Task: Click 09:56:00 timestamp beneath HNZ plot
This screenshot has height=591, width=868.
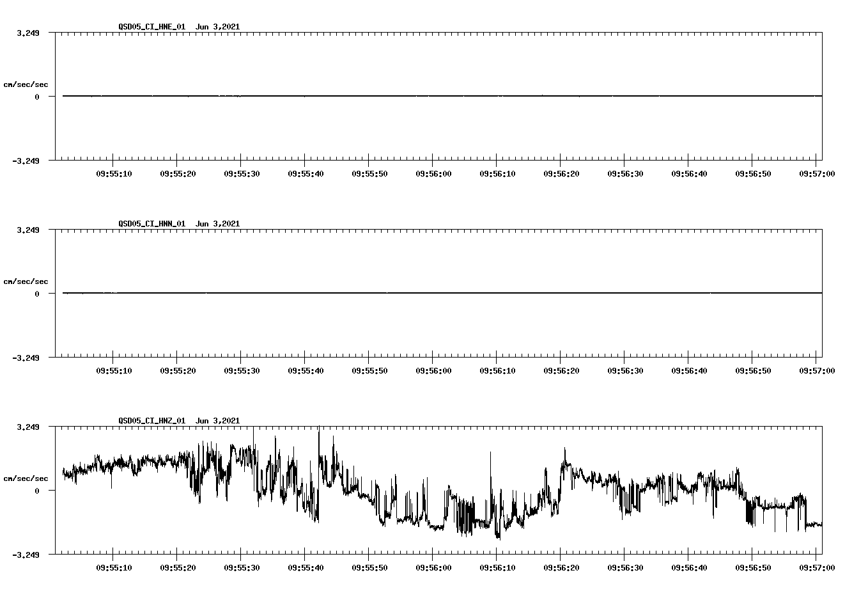Action: [x=433, y=567]
